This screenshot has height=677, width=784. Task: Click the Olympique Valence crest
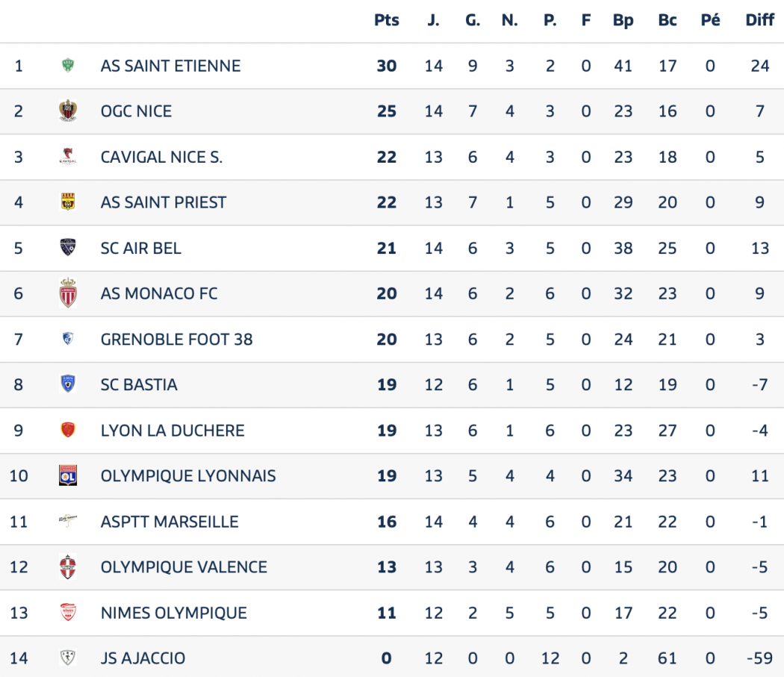[x=68, y=567]
